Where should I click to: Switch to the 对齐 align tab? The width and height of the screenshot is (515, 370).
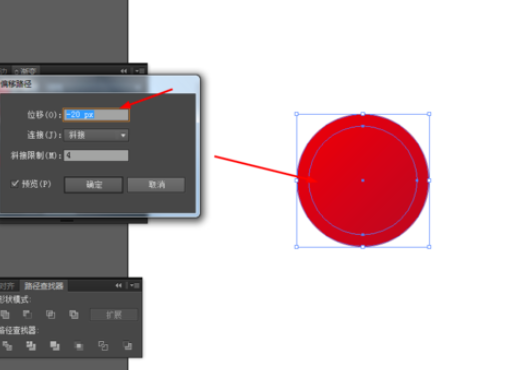click(x=7, y=286)
